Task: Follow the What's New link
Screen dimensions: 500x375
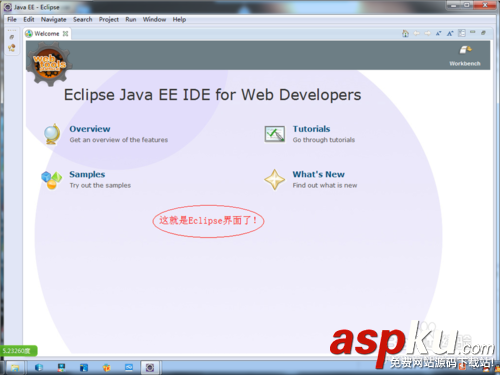Action: [318, 174]
